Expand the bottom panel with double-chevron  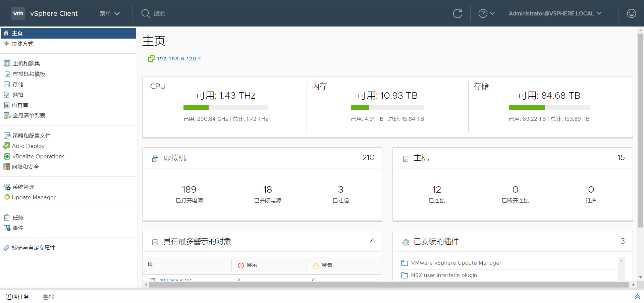coord(637,297)
